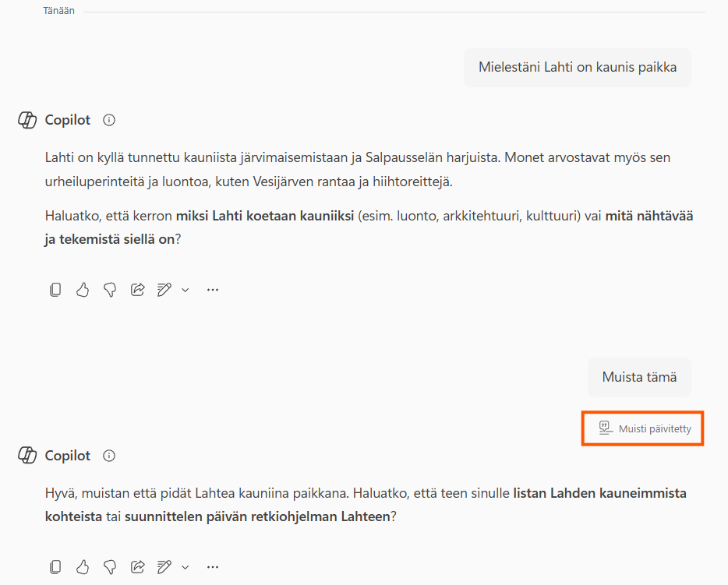The width and height of the screenshot is (728, 585).
Task: Click the "Mielestäni Lahti on kaunis paikka" message
Action: coord(577,67)
